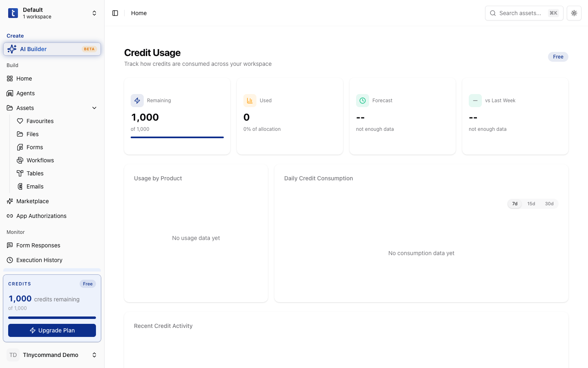Click the Marketplace sparkle icon

pyautogui.click(x=10, y=201)
